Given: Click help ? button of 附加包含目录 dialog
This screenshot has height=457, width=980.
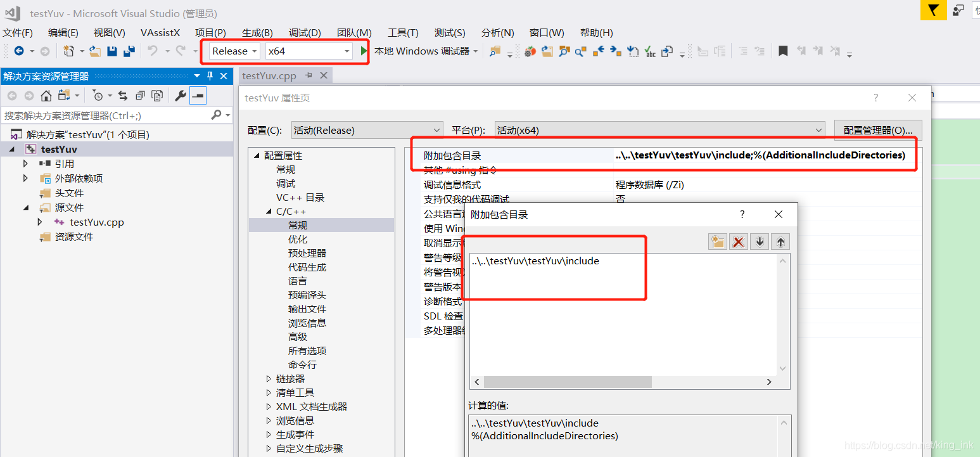Looking at the screenshot, I should click(742, 214).
